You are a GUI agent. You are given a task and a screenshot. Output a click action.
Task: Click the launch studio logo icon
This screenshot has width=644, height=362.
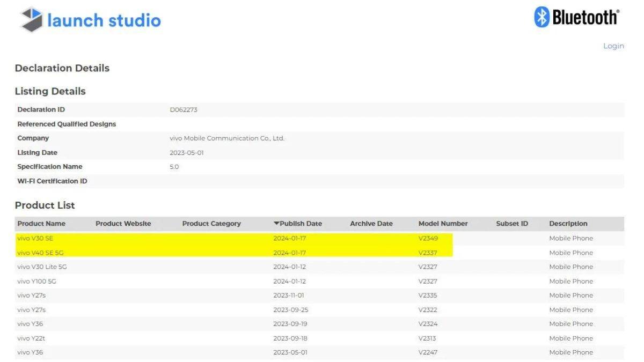pos(31,19)
